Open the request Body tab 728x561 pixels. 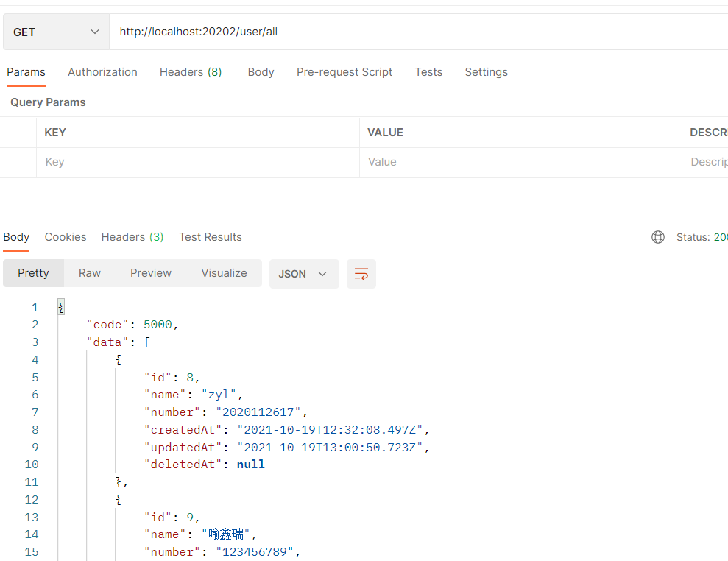(261, 72)
